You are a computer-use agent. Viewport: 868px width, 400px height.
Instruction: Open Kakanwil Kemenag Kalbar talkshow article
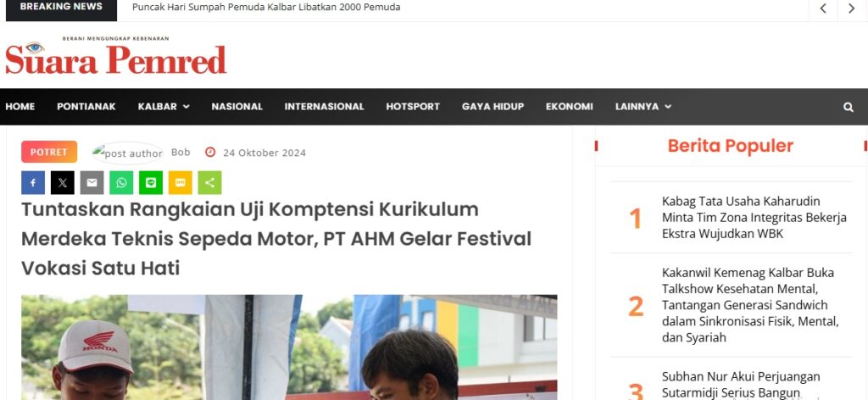(751, 305)
